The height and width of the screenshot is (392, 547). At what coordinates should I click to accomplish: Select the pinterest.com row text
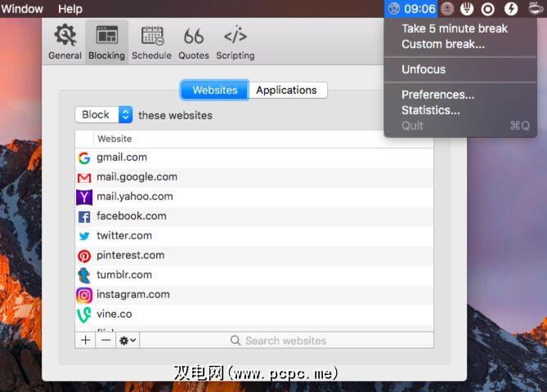click(x=130, y=255)
